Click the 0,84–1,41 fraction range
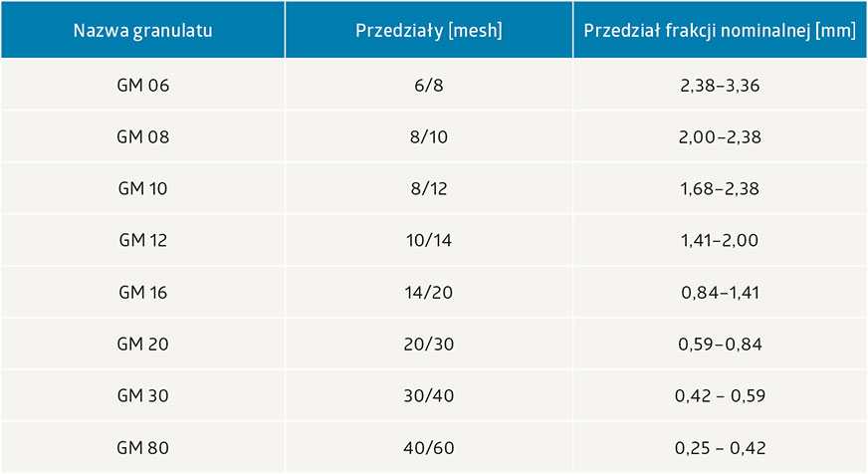 tap(720, 293)
